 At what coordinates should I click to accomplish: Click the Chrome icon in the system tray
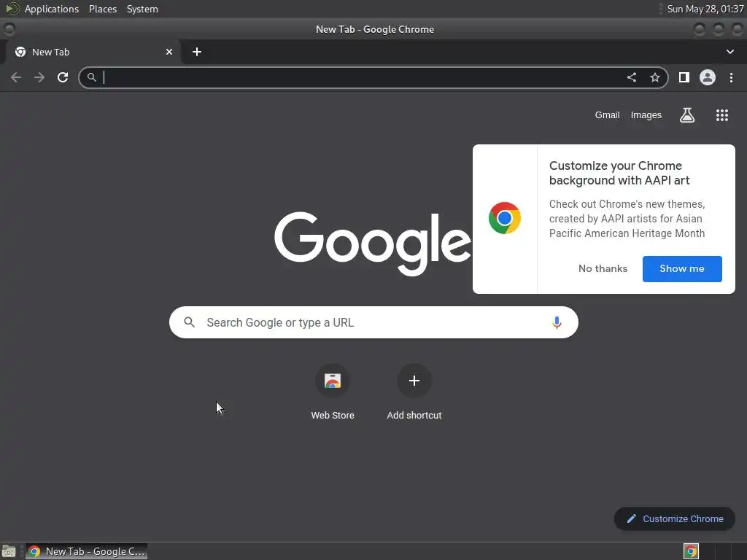[x=691, y=551]
